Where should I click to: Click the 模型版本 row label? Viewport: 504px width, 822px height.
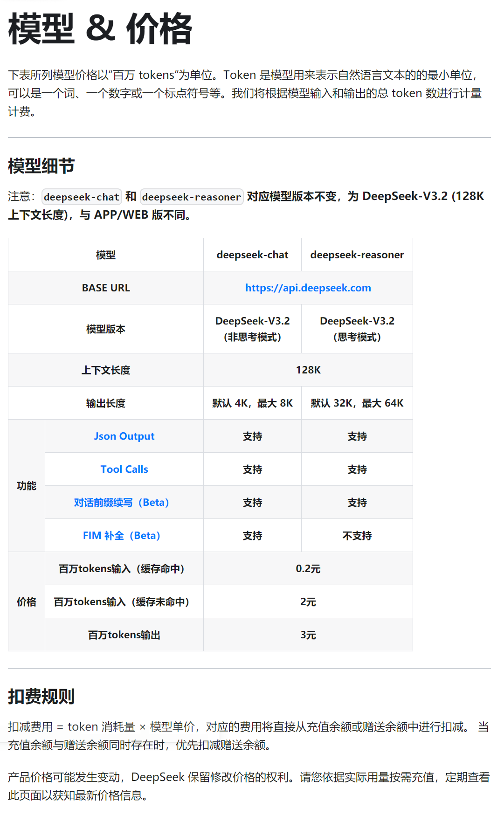pyautogui.click(x=106, y=329)
